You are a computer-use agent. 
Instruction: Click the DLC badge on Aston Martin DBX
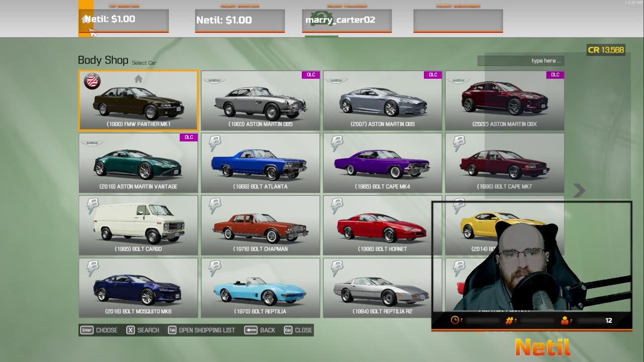click(x=555, y=75)
